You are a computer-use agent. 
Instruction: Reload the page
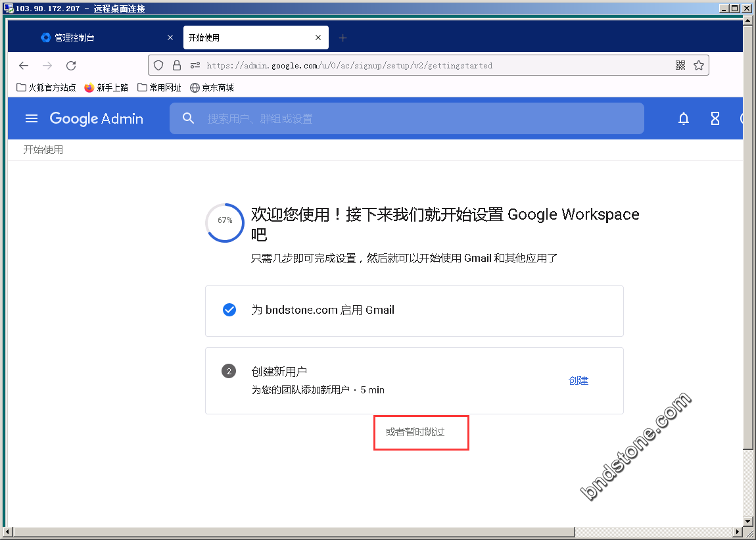(71, 66)
